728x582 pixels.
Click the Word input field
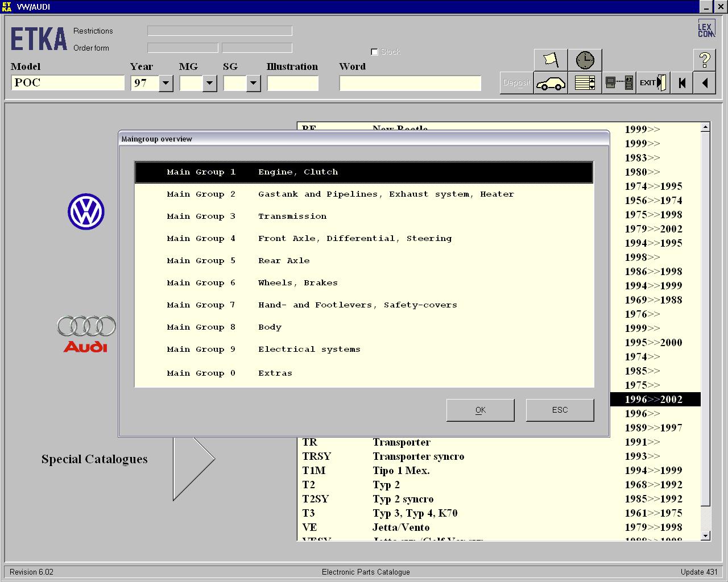click(x=410, y=84)
